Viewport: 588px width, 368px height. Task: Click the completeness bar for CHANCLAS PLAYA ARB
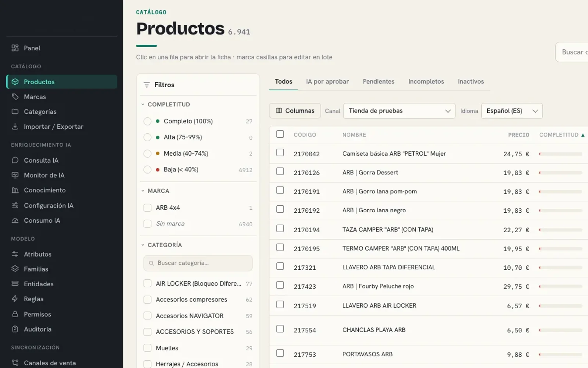coord(560,330)
